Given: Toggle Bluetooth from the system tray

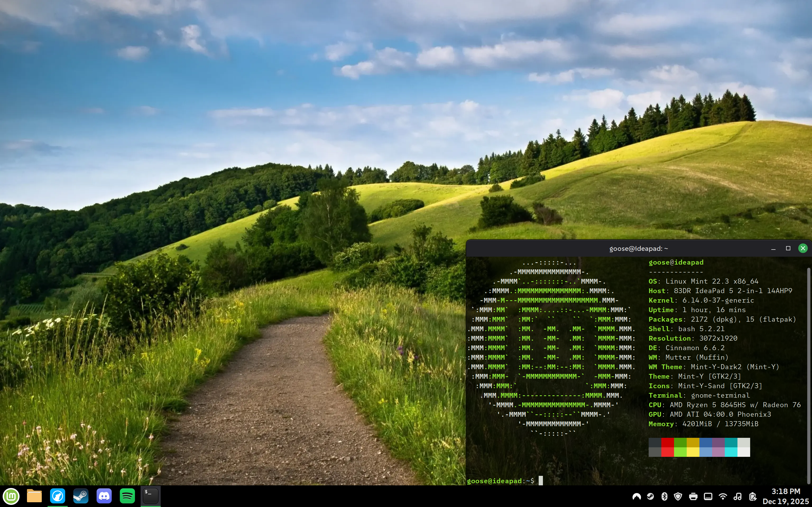Looking at the screenshot, I should point(664,497).
